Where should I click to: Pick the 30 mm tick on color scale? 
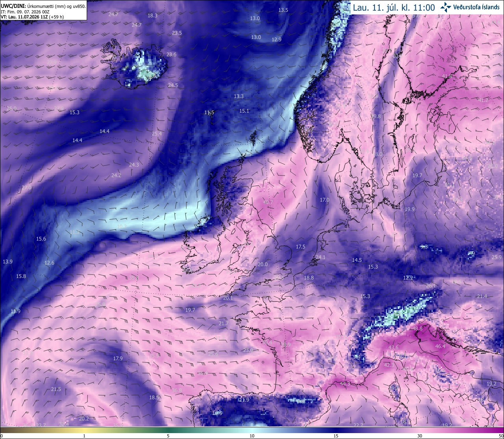pos(420,436)
